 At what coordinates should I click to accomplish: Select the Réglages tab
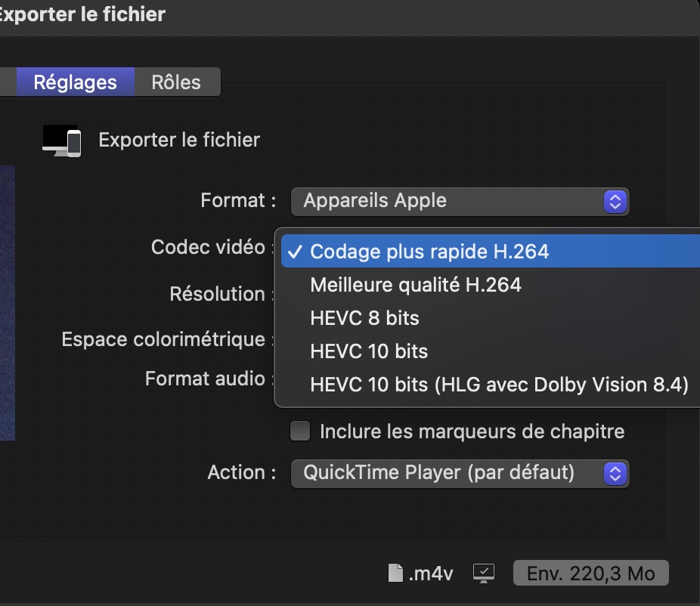click(x=75, y=82)
